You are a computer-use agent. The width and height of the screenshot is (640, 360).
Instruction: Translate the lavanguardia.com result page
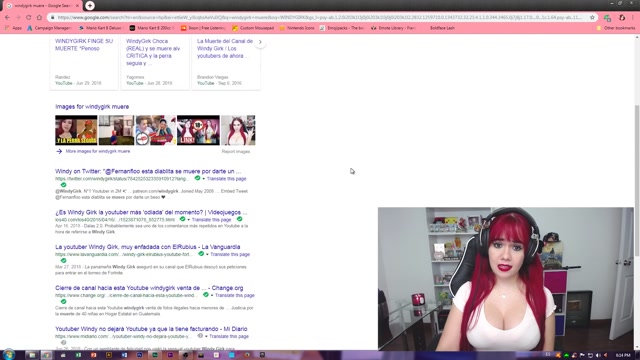tap(230, 254)
